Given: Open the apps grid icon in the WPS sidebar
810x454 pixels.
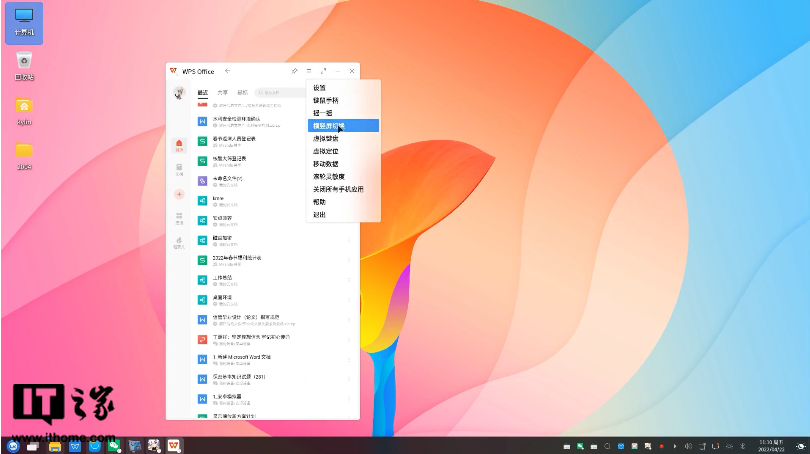Looking at the screenshot, I should click(x=179, y=218).
